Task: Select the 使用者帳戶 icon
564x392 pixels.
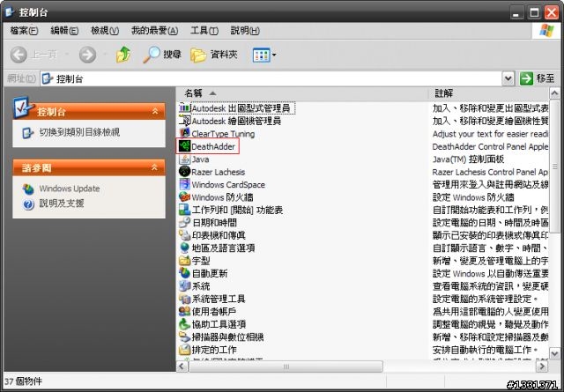Action: coord(184,312)
